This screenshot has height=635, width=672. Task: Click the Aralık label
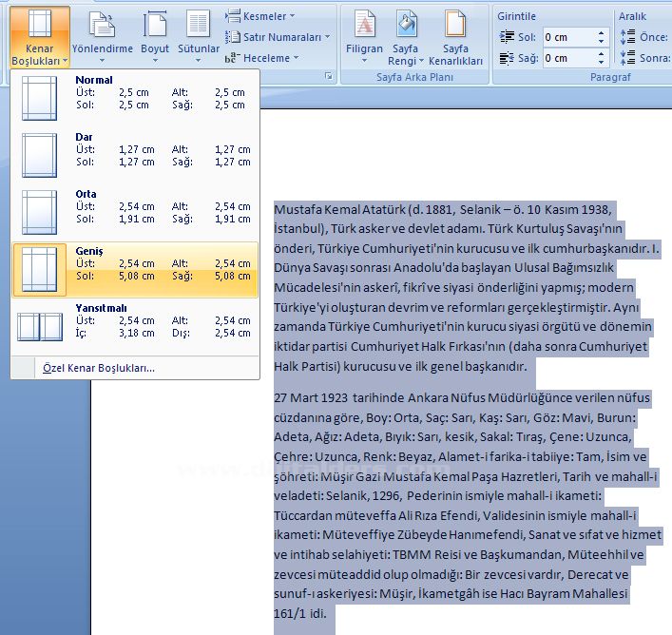click(632, 16)
